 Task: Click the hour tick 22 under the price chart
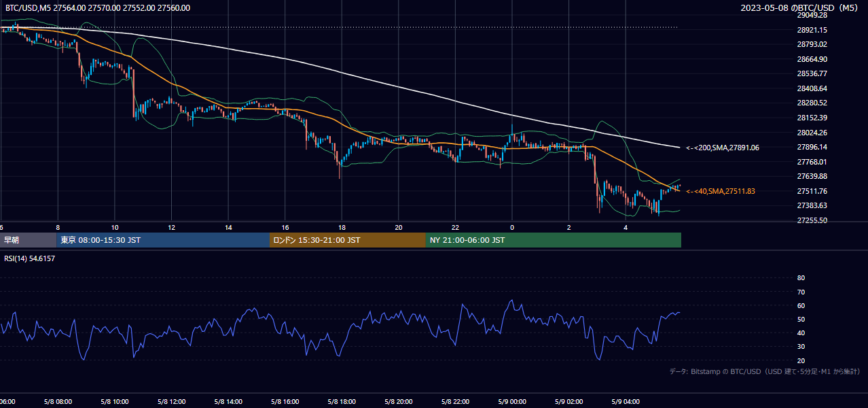[455, 227]
